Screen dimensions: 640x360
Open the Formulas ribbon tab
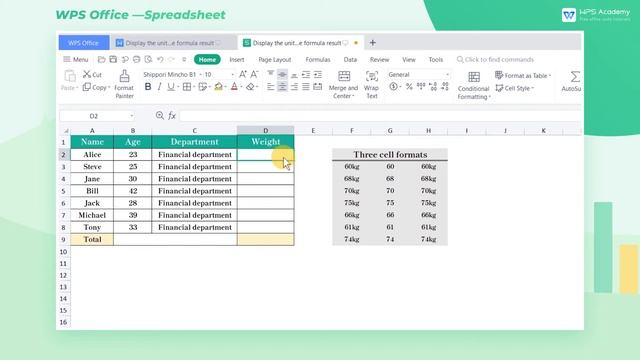(318, 60)
